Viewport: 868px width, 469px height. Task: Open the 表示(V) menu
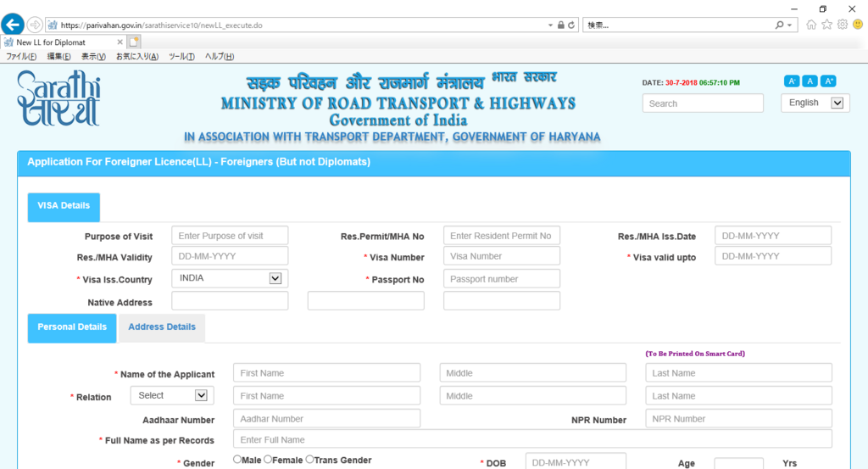93,57
